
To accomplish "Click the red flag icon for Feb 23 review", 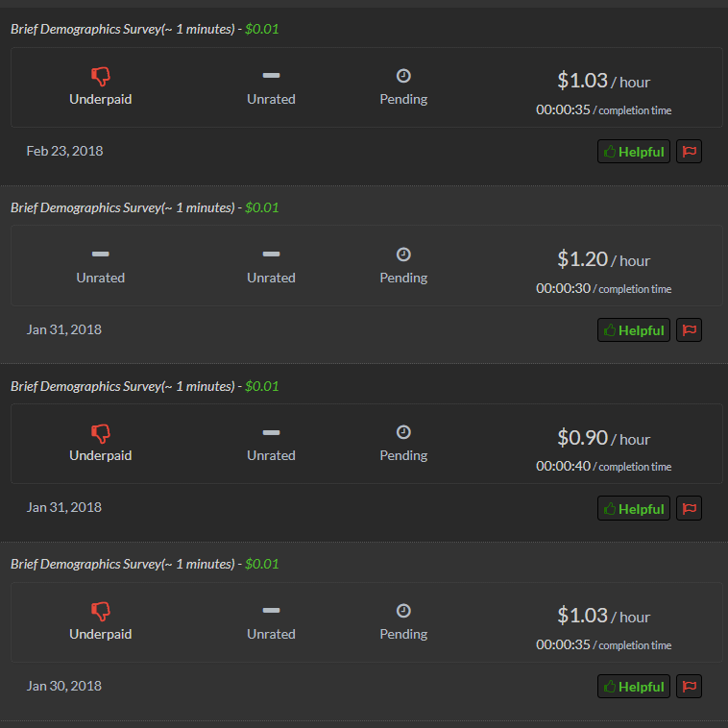I will [x=689, y=152].
